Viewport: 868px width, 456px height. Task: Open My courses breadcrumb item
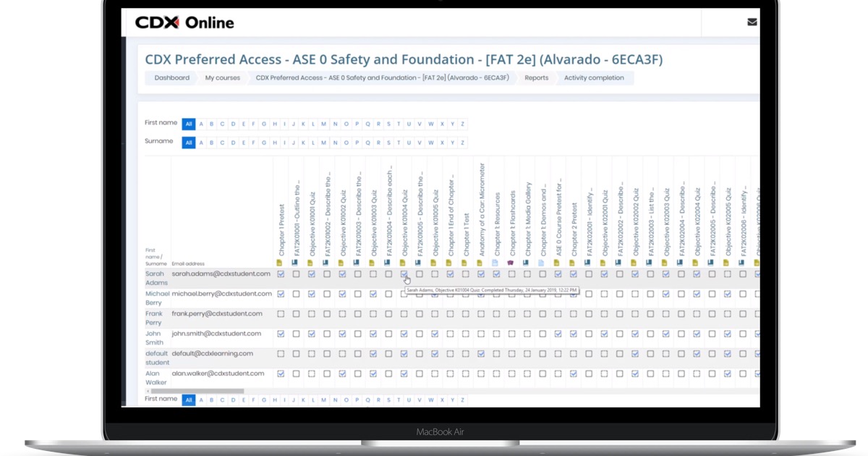click(222, 78)
